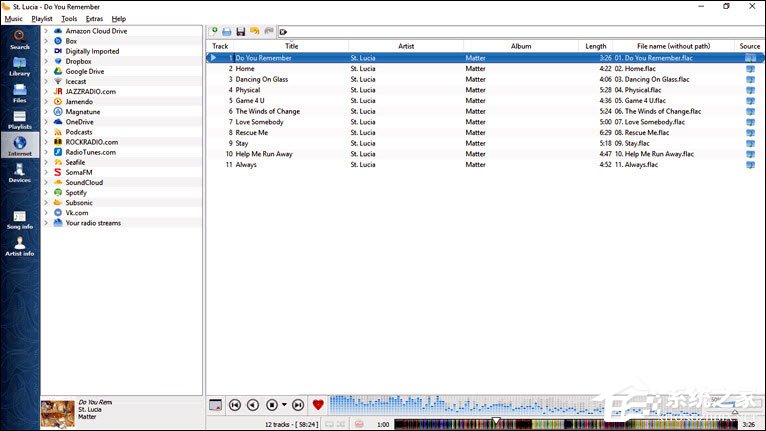Sort tracks by Length column header
This screenshot has height=431, width=766.
[595, 46]
